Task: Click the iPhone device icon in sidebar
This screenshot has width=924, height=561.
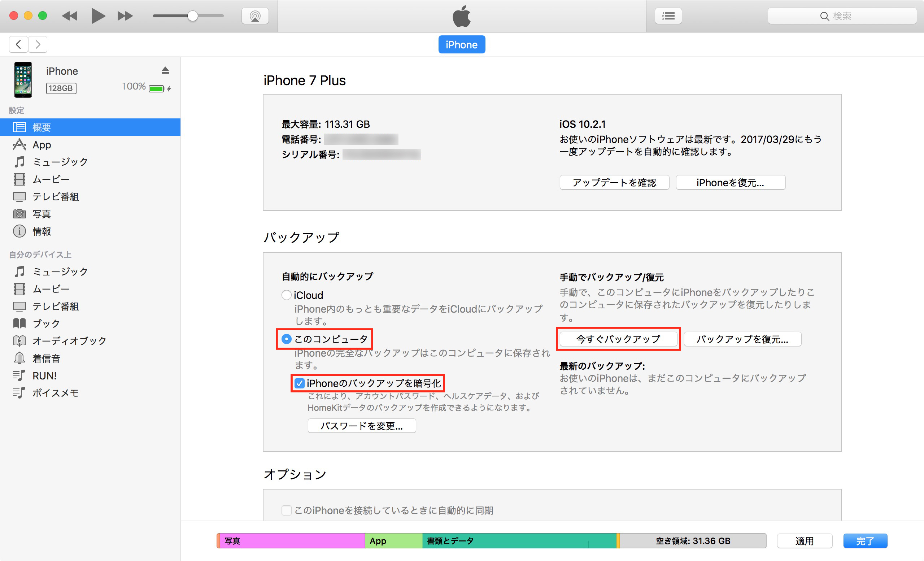Action: click(22, 79)
